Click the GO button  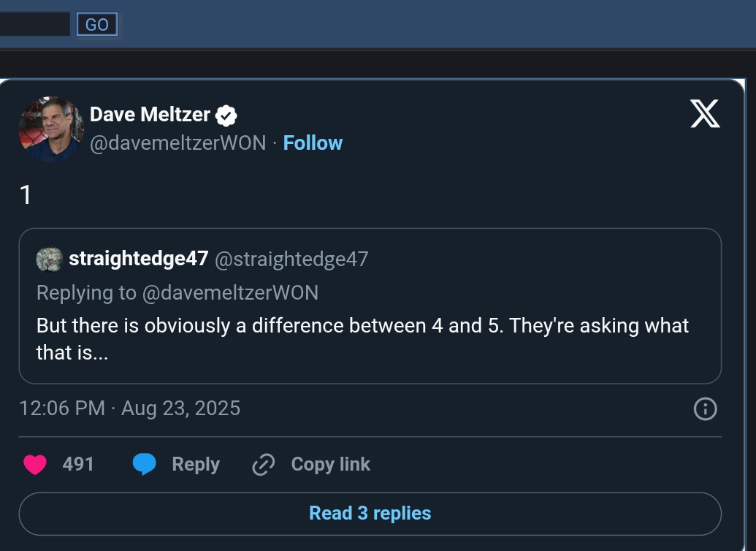coord(96,25)
